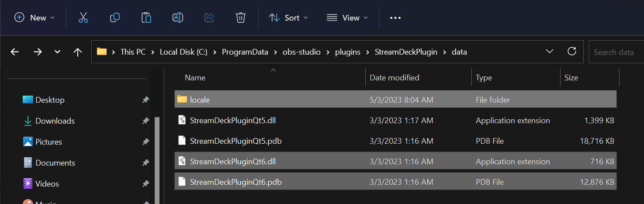Click the pin icon beside Downloads

145,121
